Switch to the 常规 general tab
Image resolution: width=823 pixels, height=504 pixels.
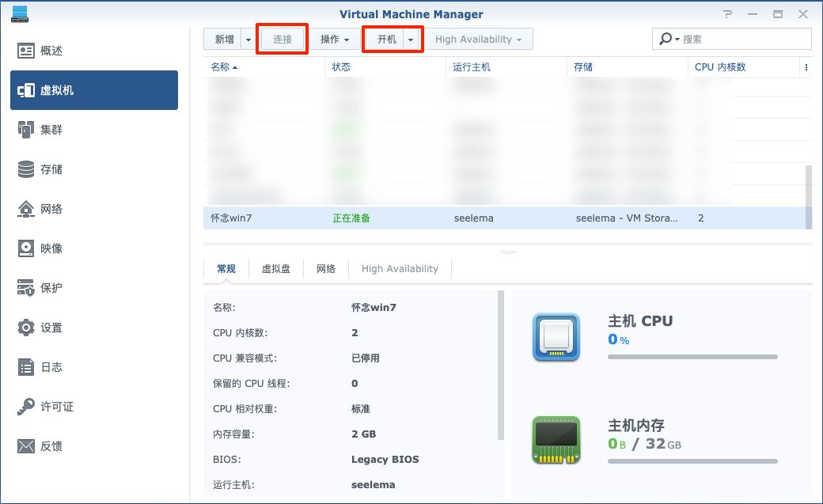[226, 269]
